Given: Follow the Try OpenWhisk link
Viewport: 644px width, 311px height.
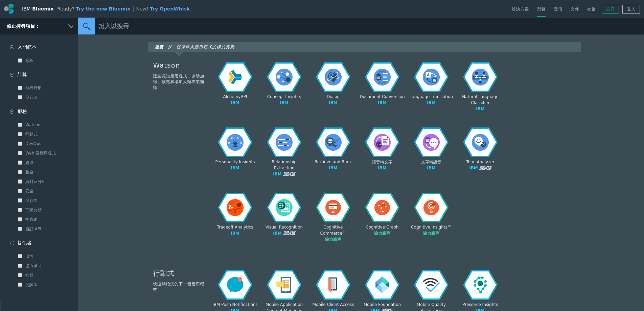Looking at the screenshot, I should point(170,9).
